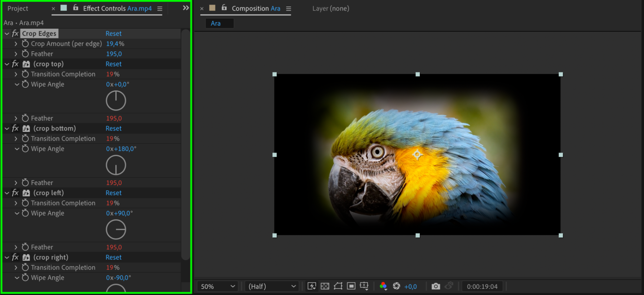Image resolution: width=644 pixels, height=295 pixels.
Task: Click the current time 0:00:19:04 field
Action: 482,286
